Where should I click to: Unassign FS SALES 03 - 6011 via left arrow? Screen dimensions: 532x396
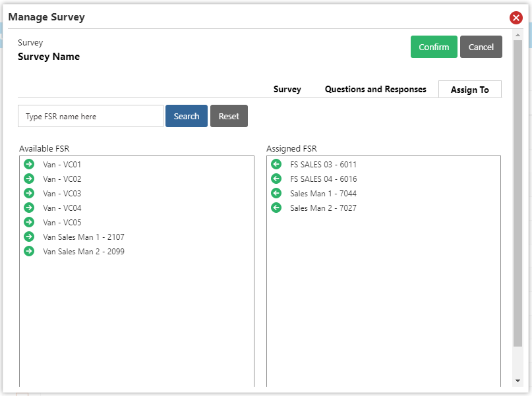coord(276,164)
